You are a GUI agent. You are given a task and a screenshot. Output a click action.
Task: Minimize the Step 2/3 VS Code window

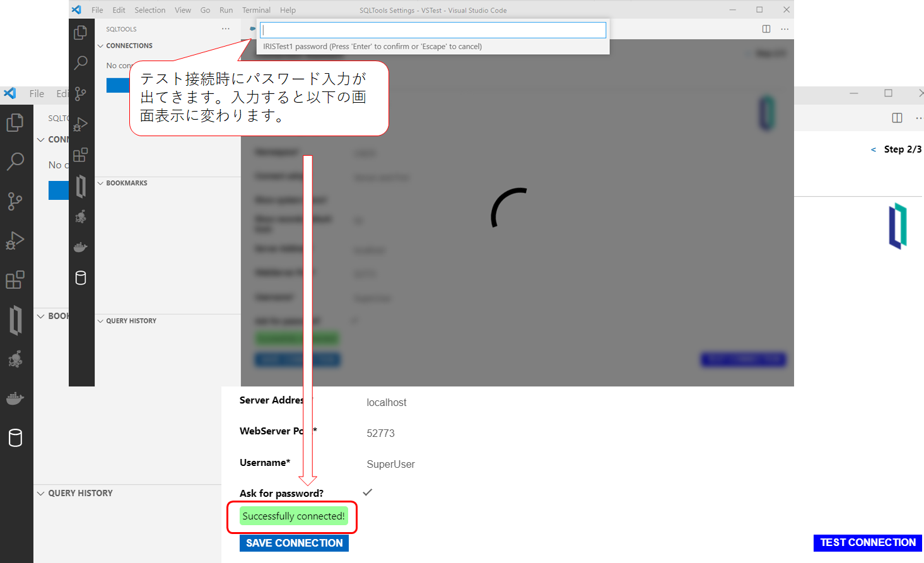(x=854, y=93)
